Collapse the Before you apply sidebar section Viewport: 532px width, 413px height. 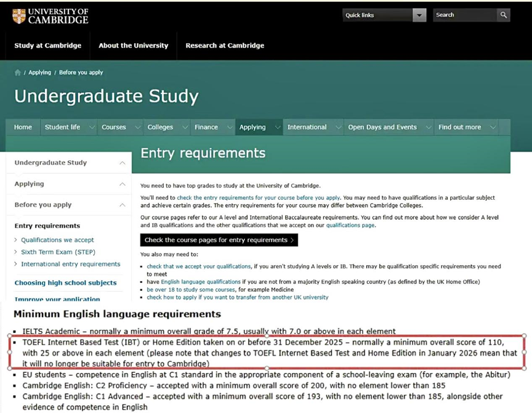[122, 205]
